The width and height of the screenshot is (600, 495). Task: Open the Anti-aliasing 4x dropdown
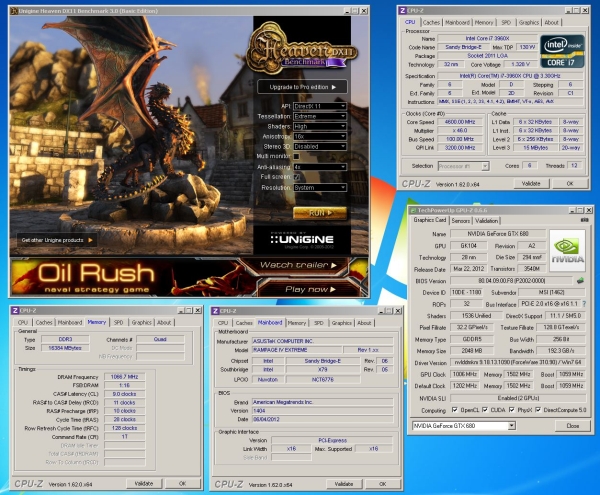[x=320, y=167]
